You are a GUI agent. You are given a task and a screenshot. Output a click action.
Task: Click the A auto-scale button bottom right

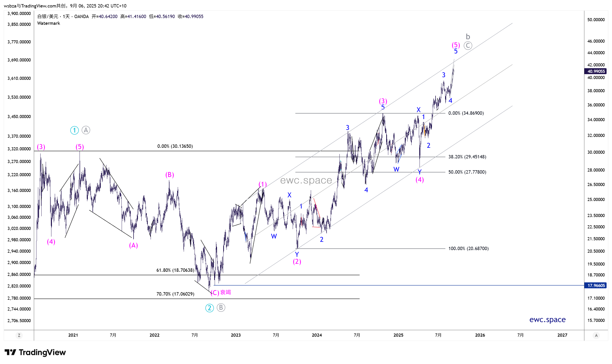click(x=596, y=335)
